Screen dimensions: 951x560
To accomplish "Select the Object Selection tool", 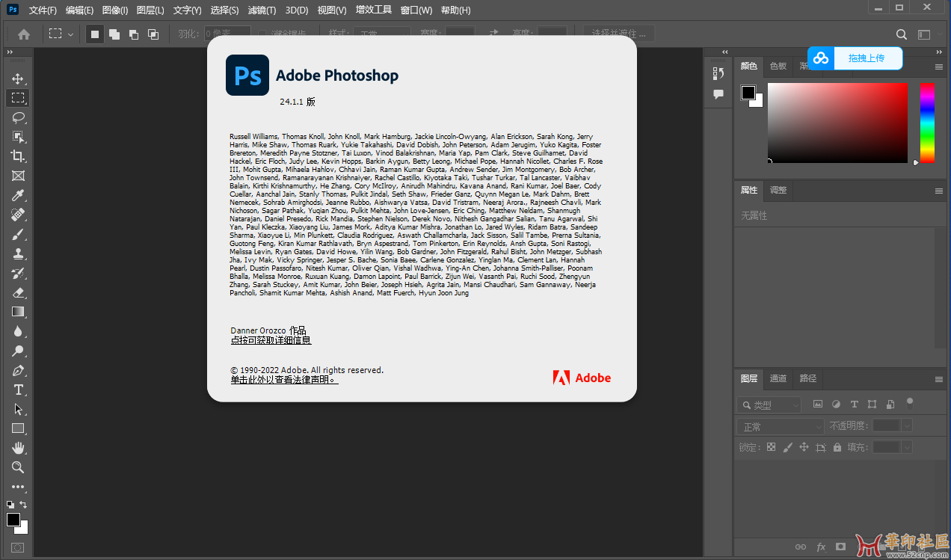I will [17, 137].
